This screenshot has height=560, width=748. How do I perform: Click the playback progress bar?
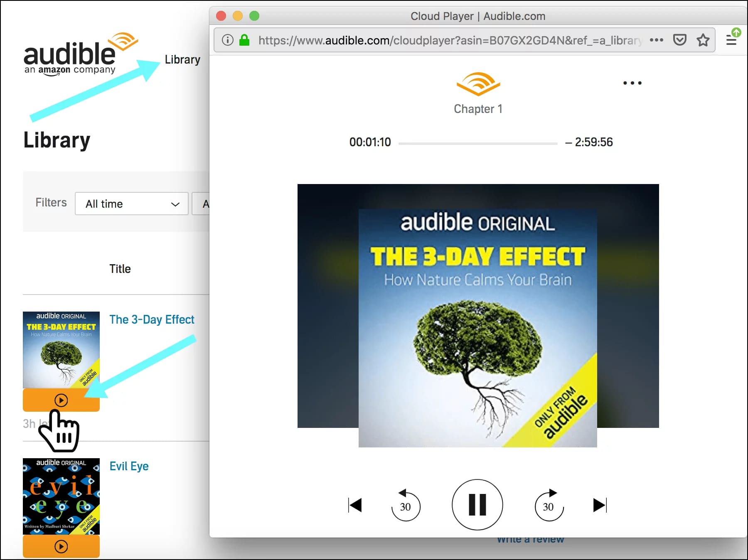(x=478, y=143)
